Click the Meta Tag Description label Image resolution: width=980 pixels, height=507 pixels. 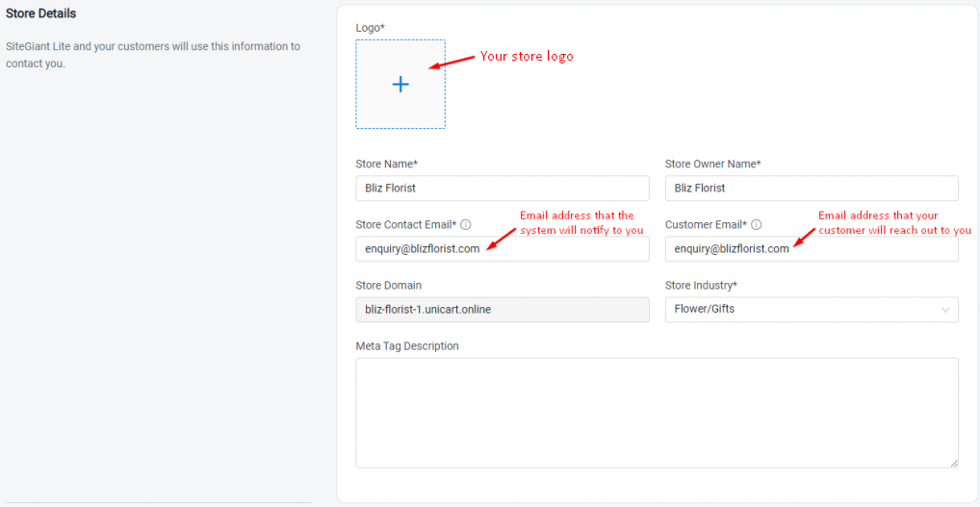[407, 346]
